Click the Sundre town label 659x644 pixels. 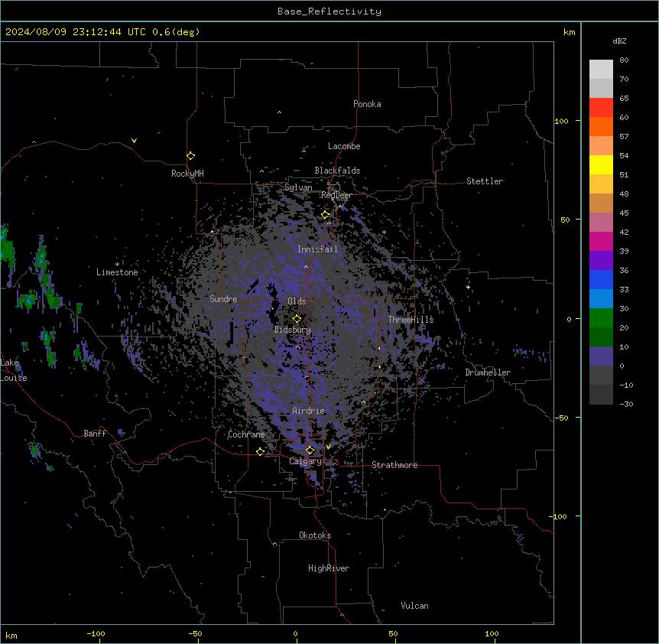(x=223, y=299)
